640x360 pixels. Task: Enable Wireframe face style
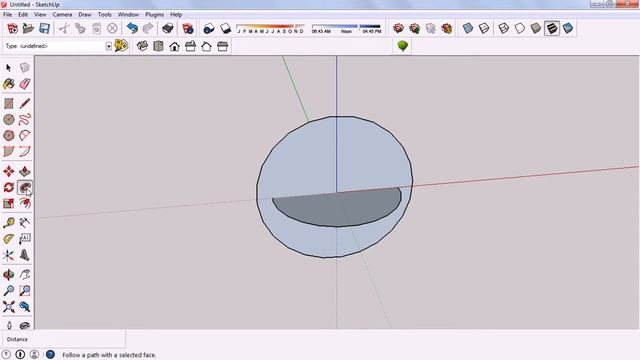[504, 28]
